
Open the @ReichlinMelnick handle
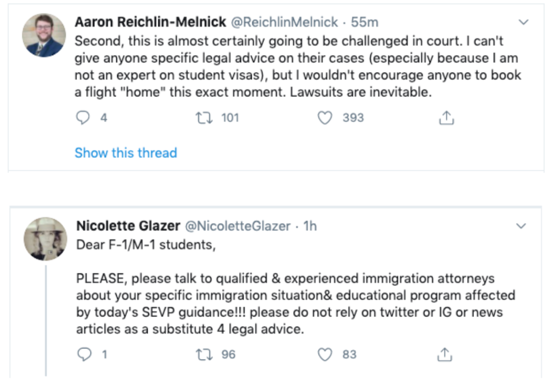coord(285,22)
